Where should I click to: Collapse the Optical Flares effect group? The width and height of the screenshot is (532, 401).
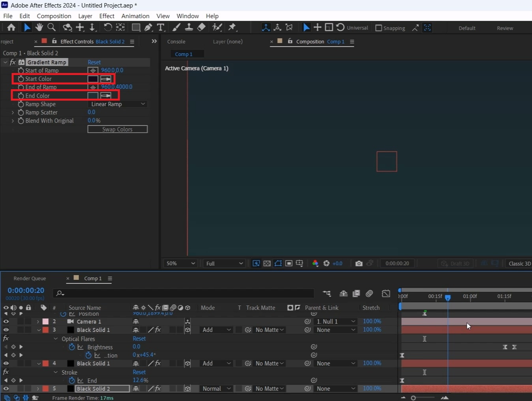click(56, 339)
